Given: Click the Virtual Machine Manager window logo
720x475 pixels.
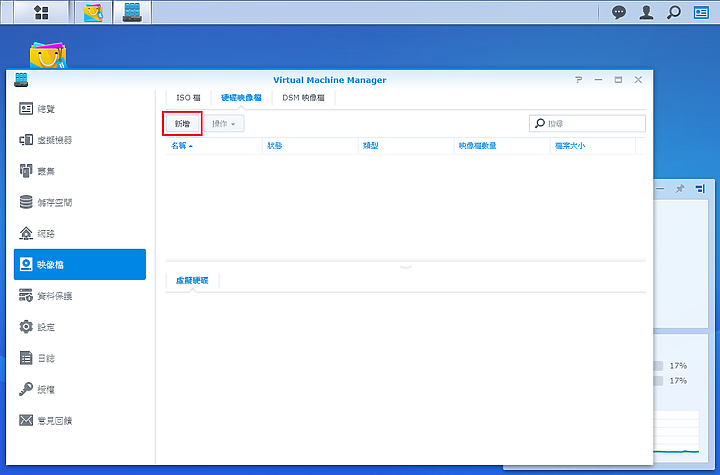Looking at the screenshot, I should click(21, 80).
